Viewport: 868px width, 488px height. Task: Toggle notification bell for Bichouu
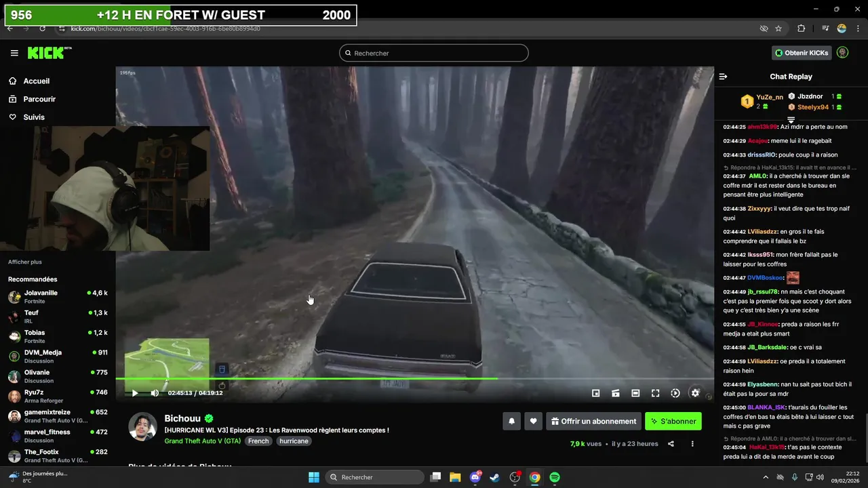(511, 421)
